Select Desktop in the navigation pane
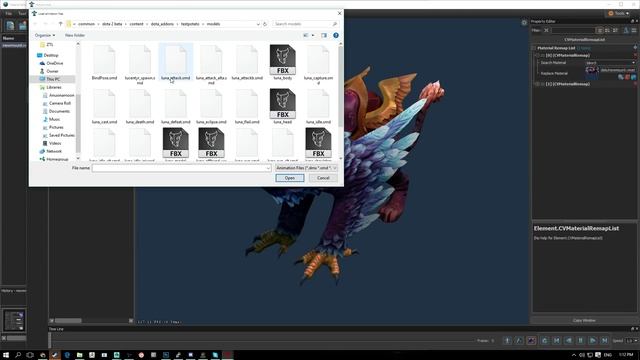The width and height of the screenshot is (640, 360). pyautogui.click(x=51, y=55)
